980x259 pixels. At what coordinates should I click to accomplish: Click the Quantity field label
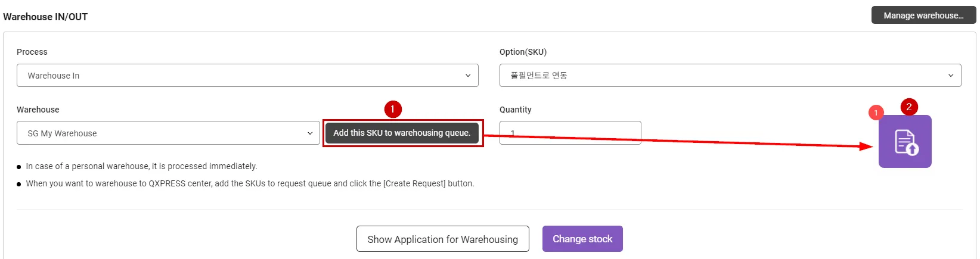(515, 110)
